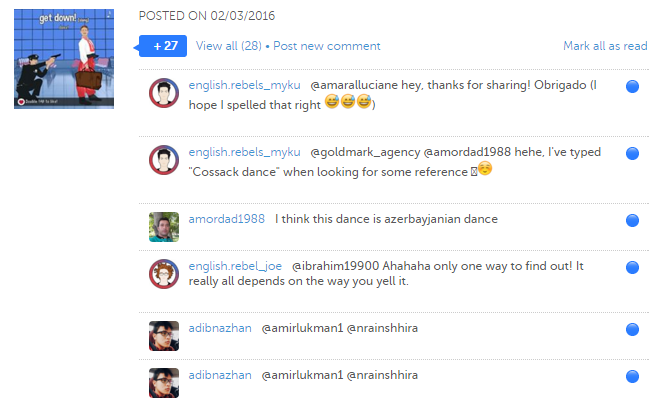Toggle unread dot on Cossack dance comment

(x=632, y=153)
